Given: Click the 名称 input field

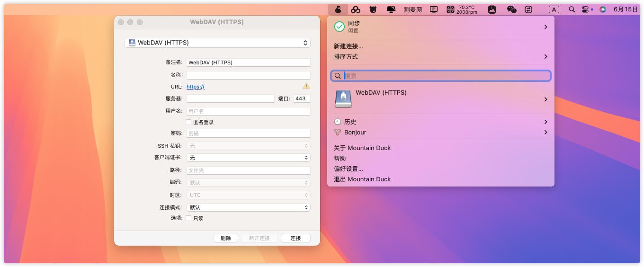Looking at the screenshot, I should coord(248,75).
